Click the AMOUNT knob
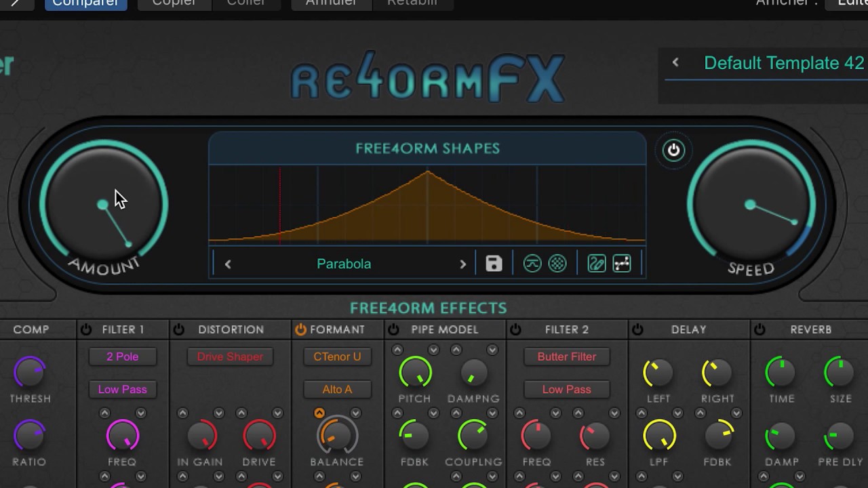The width and height of the screenshot is (868, 488). (x=103, y=204)
